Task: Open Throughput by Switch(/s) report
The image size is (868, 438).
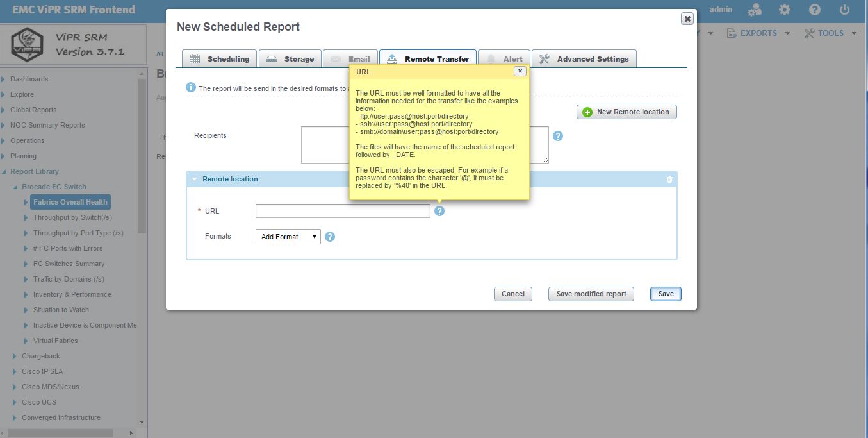Action: pos(72,217)
